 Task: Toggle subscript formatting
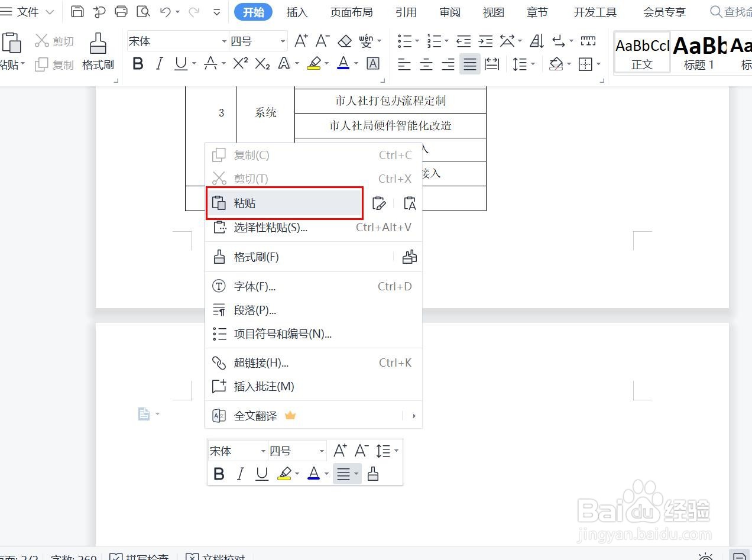(x=261, y=63)
